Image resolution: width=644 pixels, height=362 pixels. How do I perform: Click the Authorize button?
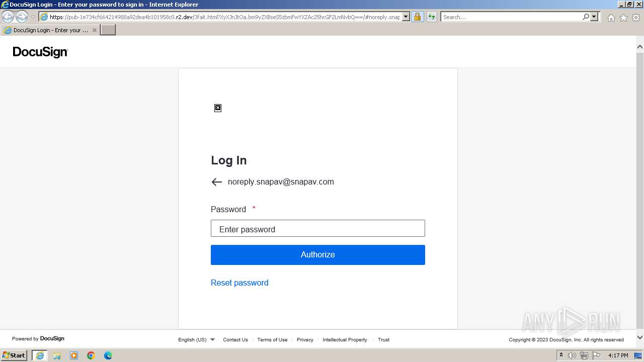[318, 255]
